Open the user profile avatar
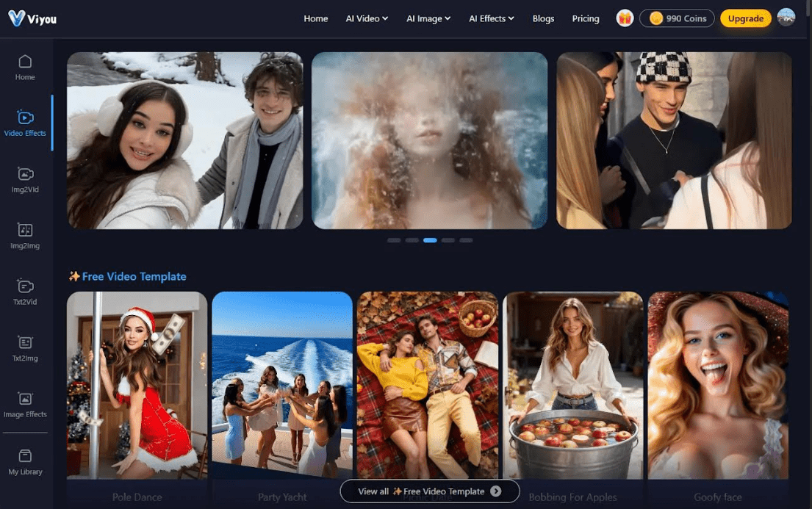This screenshot has height=509, width=812. point(786,18)
